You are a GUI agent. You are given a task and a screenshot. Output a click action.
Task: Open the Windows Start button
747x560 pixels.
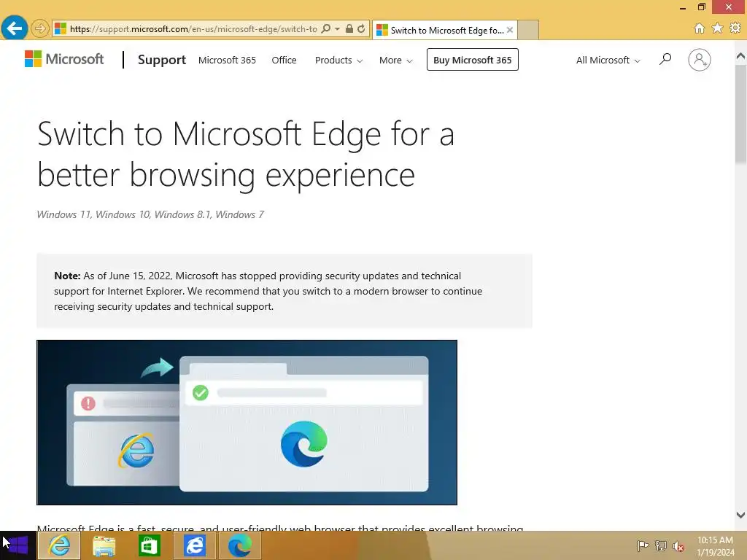18,545
